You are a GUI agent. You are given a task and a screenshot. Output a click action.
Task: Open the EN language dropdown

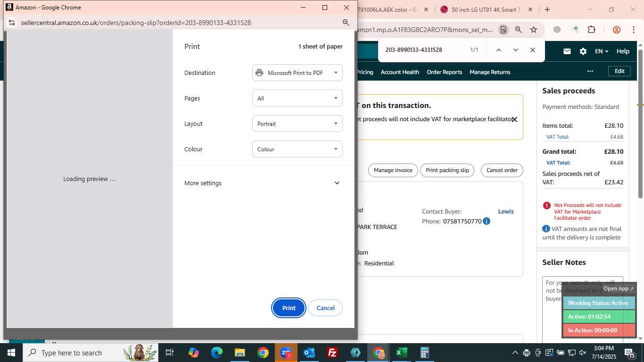(x=602, y=51)
